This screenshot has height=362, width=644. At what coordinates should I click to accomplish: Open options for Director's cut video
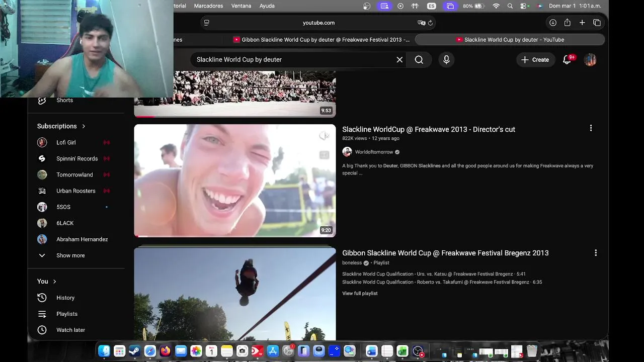tap(591, 128)
